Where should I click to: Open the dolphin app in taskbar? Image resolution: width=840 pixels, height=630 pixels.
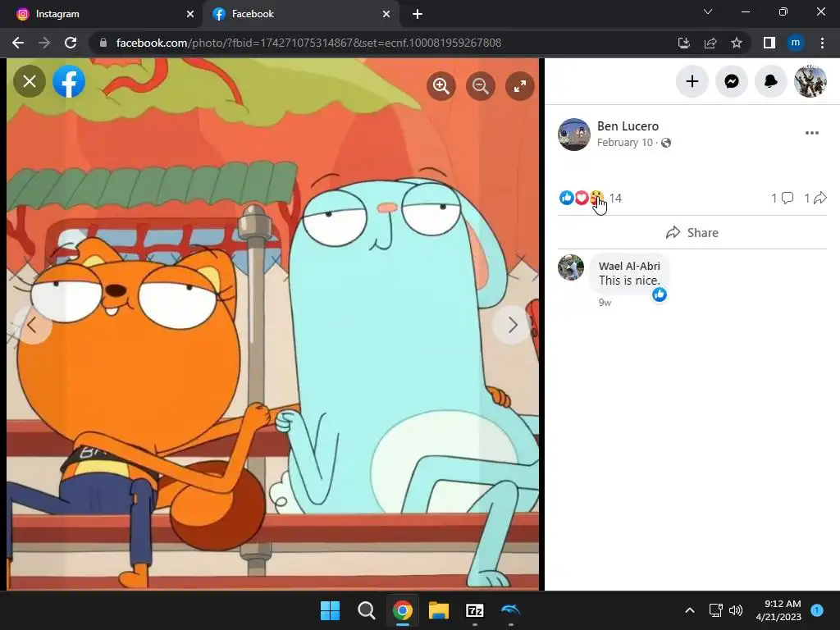point(510,610)
